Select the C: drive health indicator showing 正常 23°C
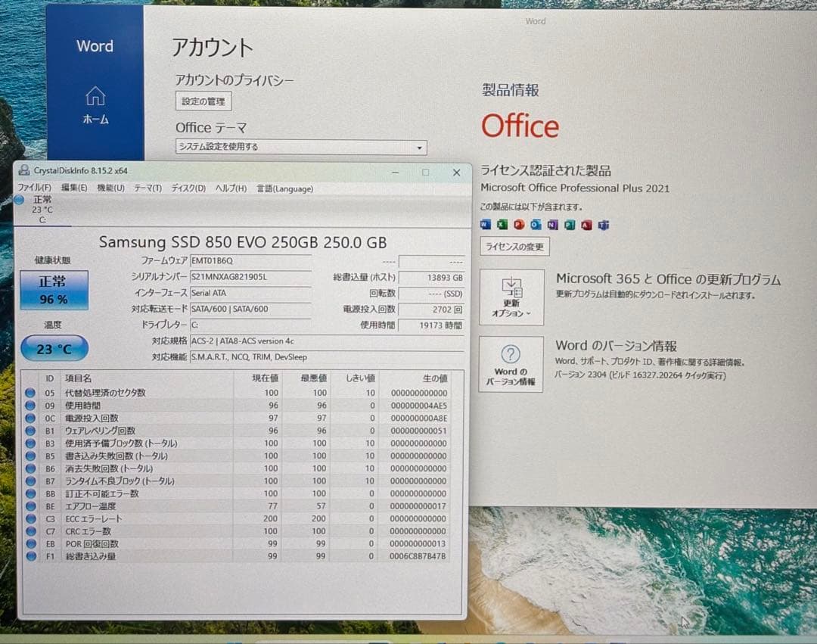 pos(42,208)
